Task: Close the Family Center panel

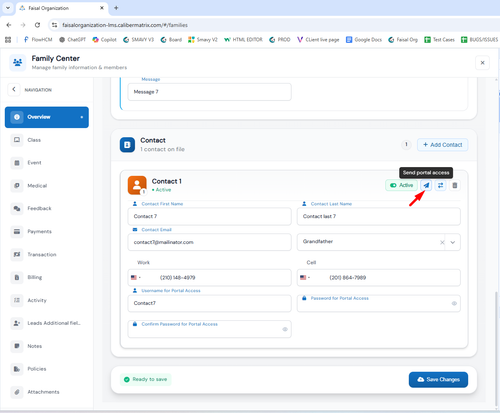Action: (482, 63)
